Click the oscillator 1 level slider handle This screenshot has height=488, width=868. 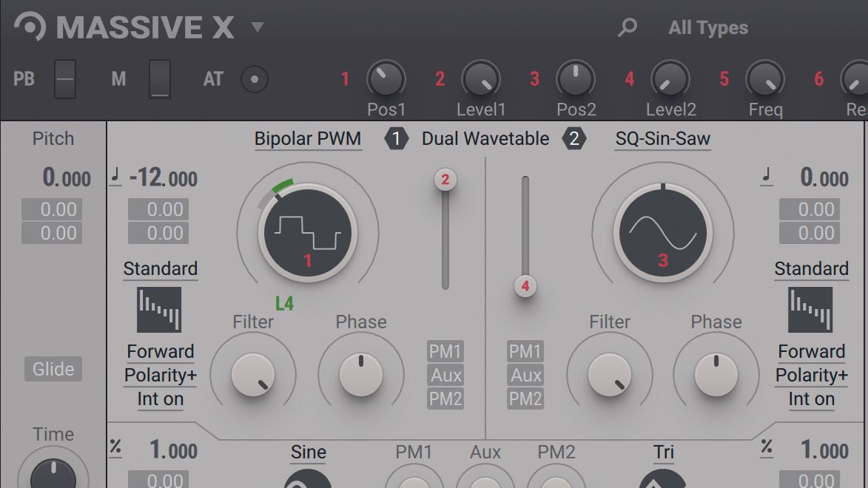point(445,179)
